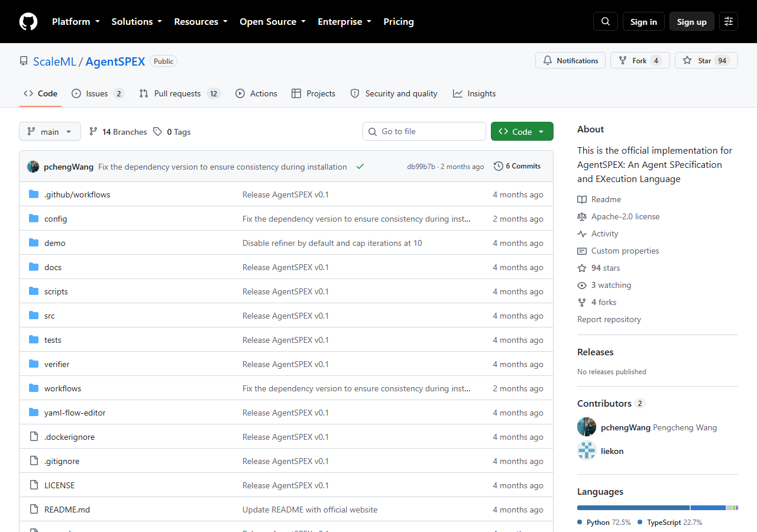Star the AgentSPEX repository
The width and height of the screenshot is (757, 532).
pyautogui.click(x=706, y=60)
